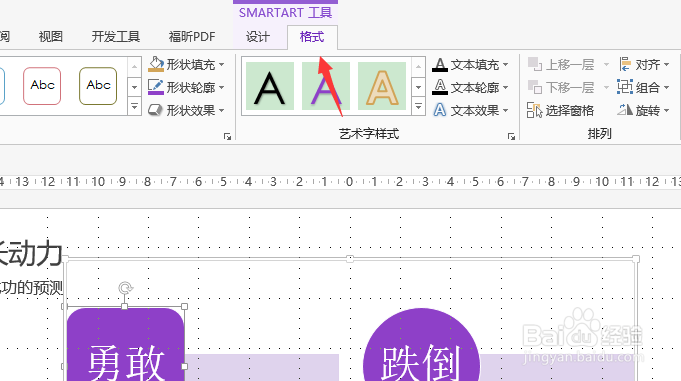The image size is (681, 381).
Task: Apply the purple A WordArt style
Action: tap(326, 86)
